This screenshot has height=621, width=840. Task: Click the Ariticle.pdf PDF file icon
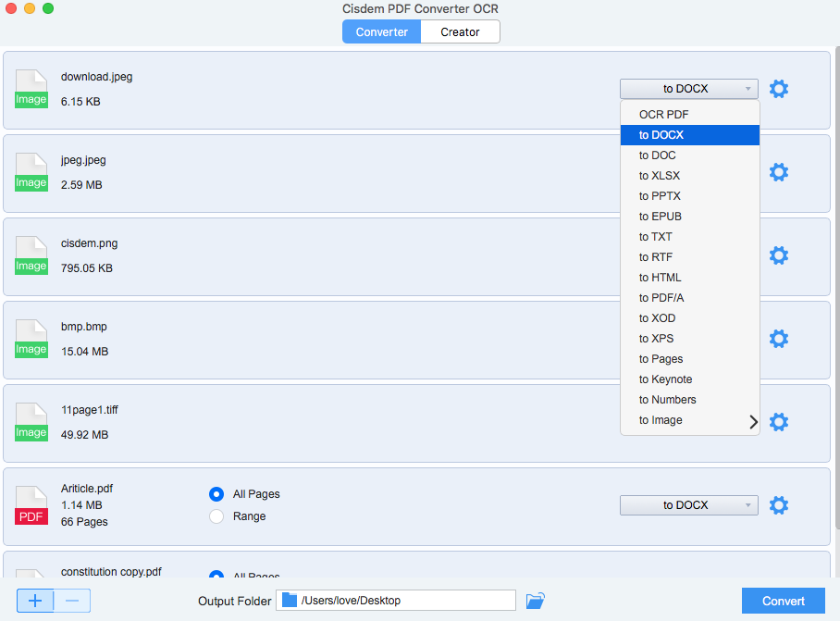[x=31, y=505]
